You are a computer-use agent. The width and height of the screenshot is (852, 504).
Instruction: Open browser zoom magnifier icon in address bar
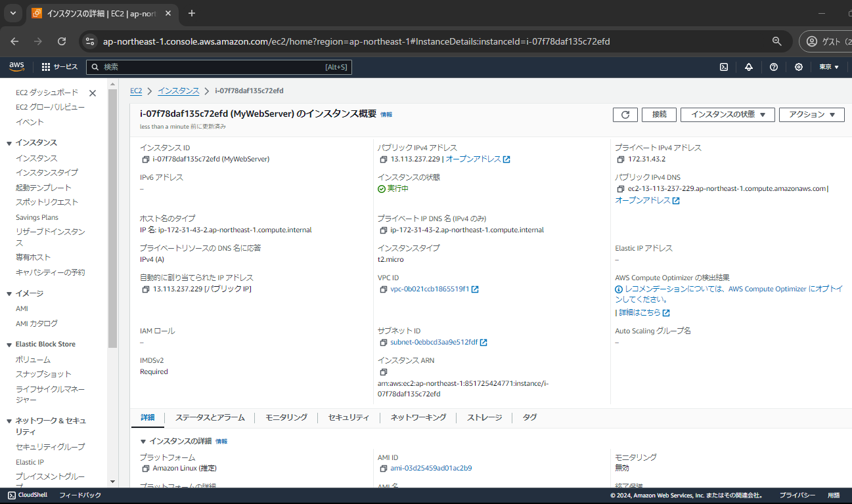[x=776, y=41]
